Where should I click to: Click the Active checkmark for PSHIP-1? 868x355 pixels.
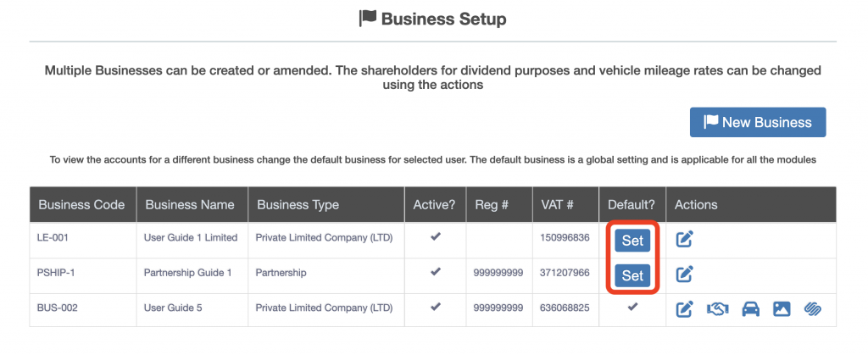(x=436, y=272)
